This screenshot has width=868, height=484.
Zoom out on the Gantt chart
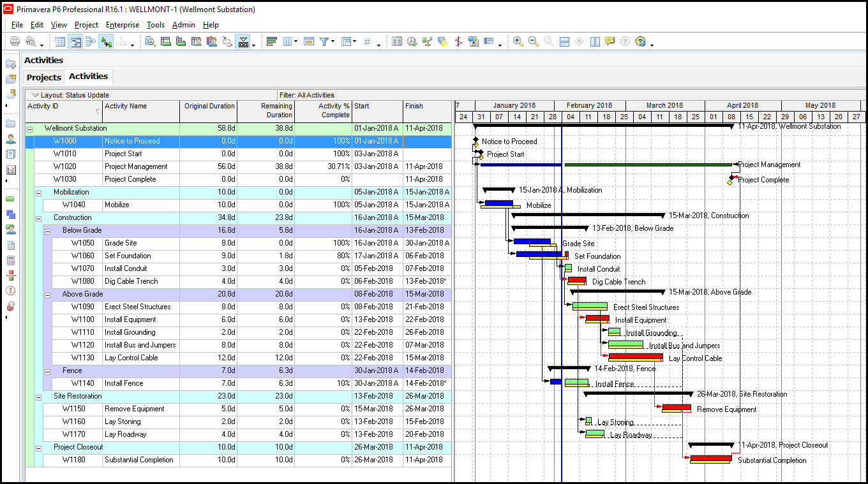tap(533, 41)
